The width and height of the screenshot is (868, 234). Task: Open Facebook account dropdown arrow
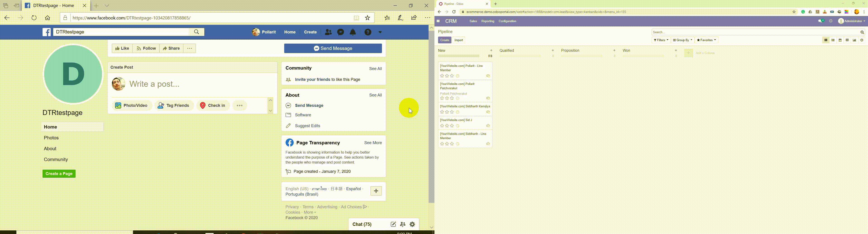coord(380,32)
